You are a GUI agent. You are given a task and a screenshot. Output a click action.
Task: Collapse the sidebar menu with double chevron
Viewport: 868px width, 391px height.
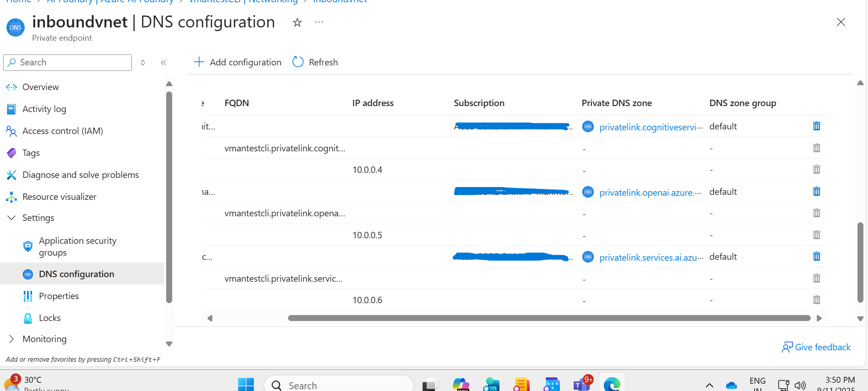tap(163, 62)
